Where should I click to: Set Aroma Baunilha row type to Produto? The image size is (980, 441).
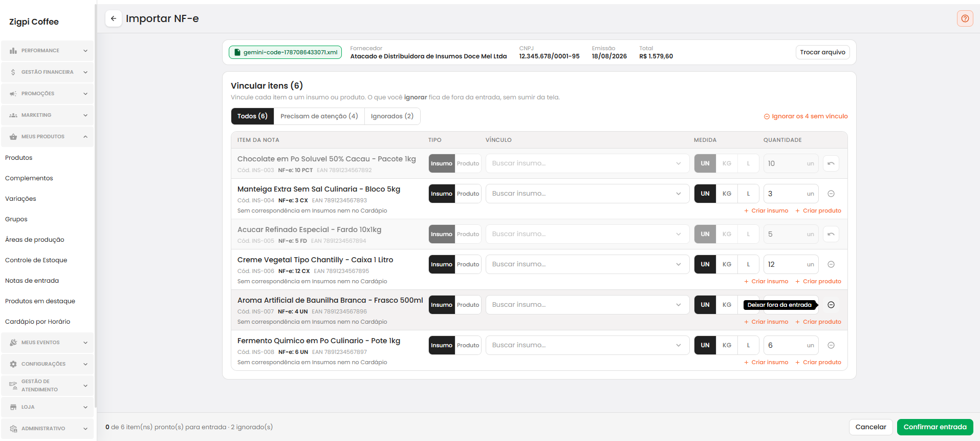click(468, 305)
